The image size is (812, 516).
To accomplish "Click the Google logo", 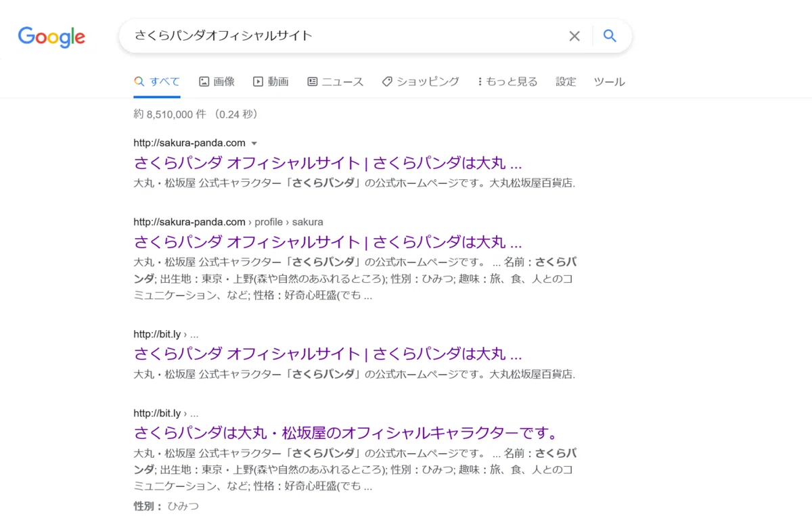I will [51, 37].
